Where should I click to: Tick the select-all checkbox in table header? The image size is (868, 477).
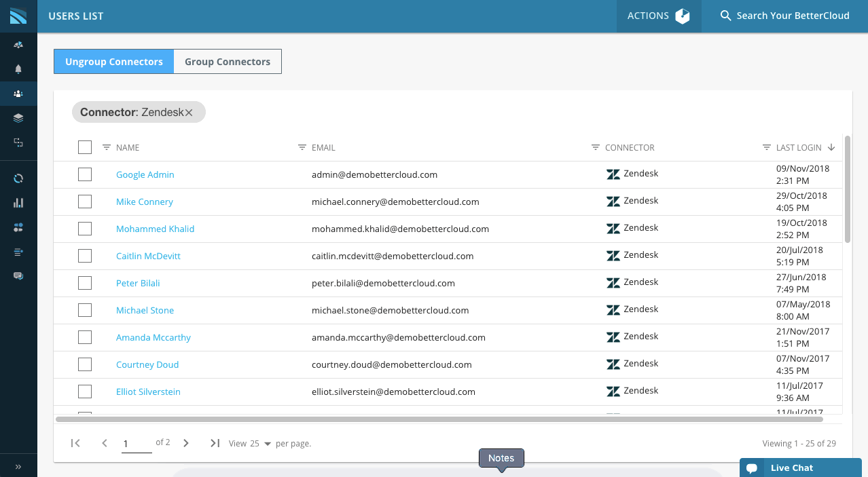(85, 147)
